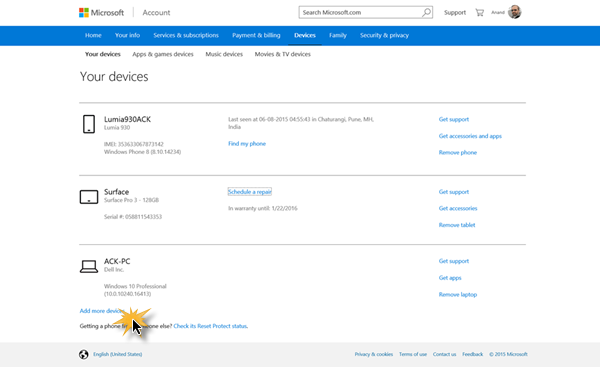The width and height of the screenshot is (600, 367).
Task: Open Get accessories and apps link
Action: coord(470,136)
